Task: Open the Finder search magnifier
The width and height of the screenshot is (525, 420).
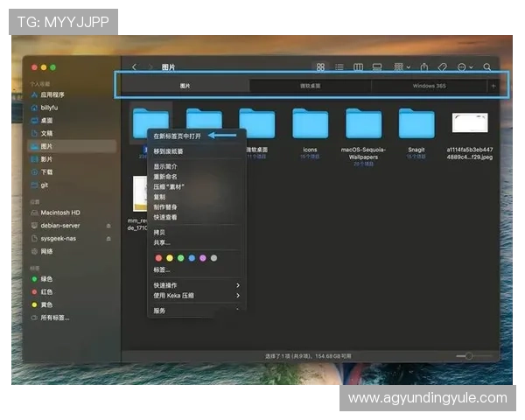Action: (x=487, y=66)
